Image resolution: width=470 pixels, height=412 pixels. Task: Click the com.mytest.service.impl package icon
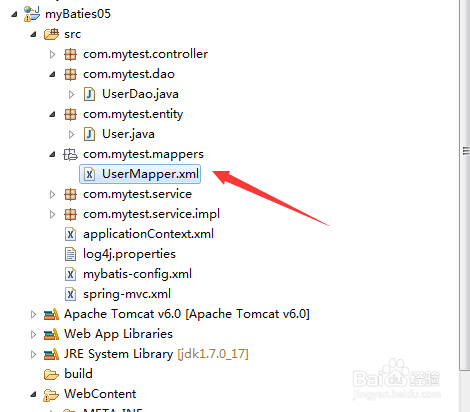point(70,214)
